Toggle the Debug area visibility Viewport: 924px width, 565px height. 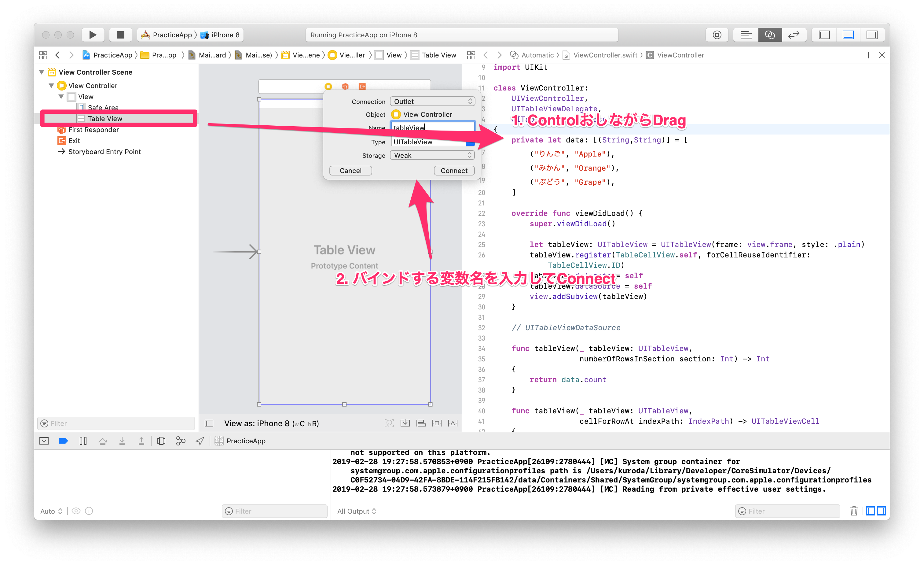848,35
